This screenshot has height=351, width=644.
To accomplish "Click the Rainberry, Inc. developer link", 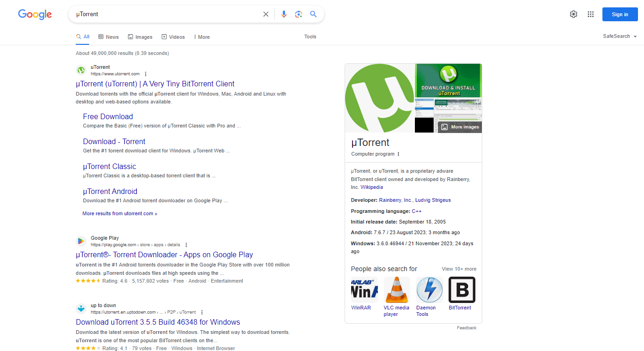I will point(396,200).
